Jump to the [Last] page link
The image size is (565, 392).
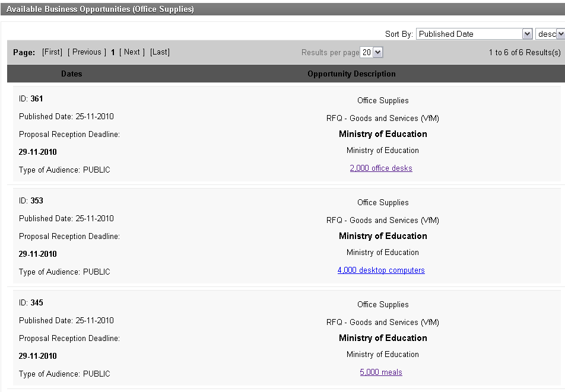click(x=160, y=52)
